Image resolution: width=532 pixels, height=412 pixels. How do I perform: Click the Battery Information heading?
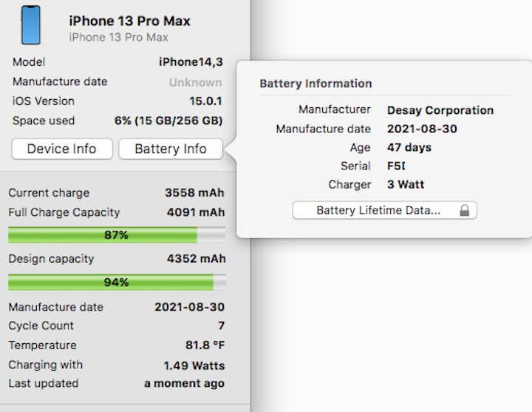(x=316, y=84)
